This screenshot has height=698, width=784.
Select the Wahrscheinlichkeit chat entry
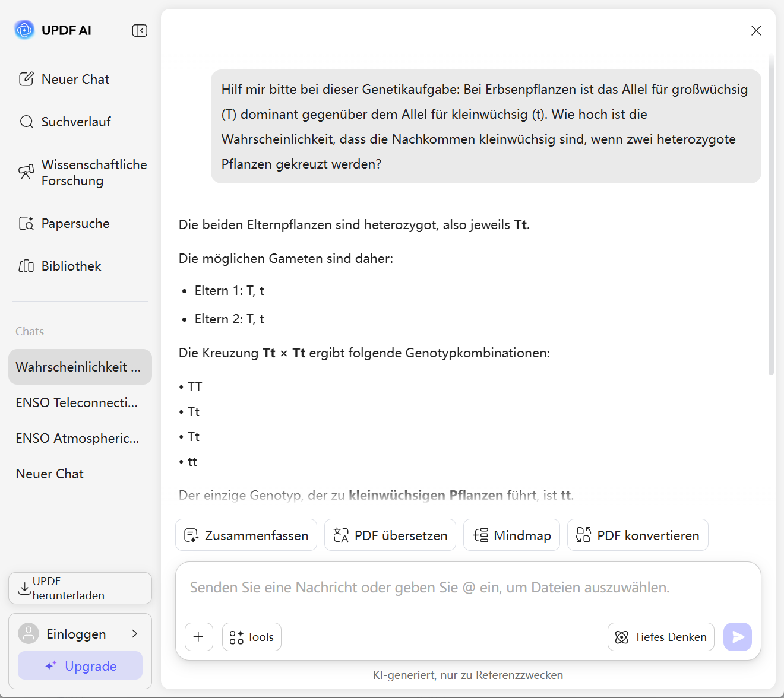coord(80,367)
